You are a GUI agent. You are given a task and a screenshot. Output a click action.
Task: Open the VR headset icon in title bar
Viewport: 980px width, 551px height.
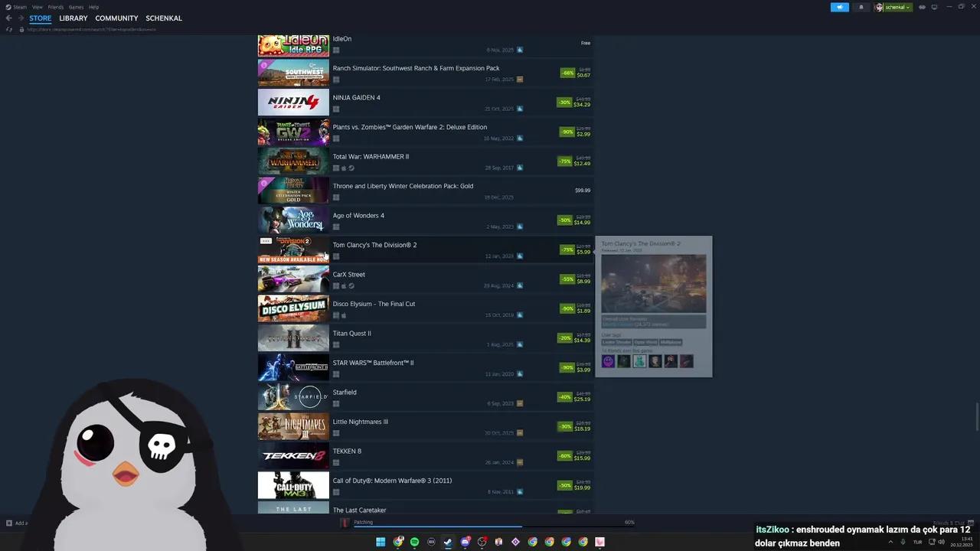pyautogui.click(x=922, y=7)
